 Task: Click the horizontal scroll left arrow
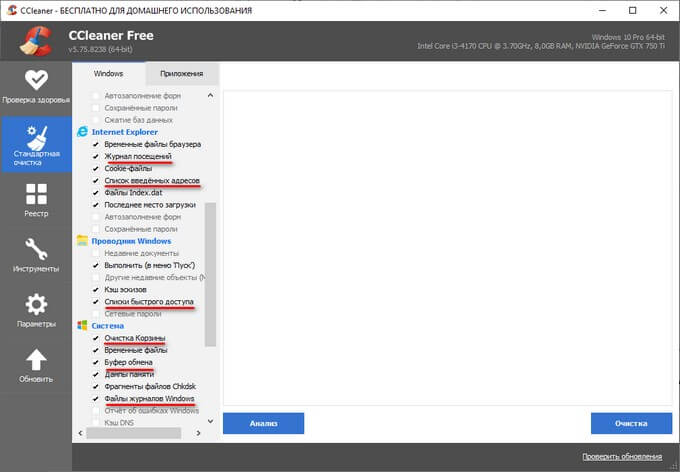point(80,433)
